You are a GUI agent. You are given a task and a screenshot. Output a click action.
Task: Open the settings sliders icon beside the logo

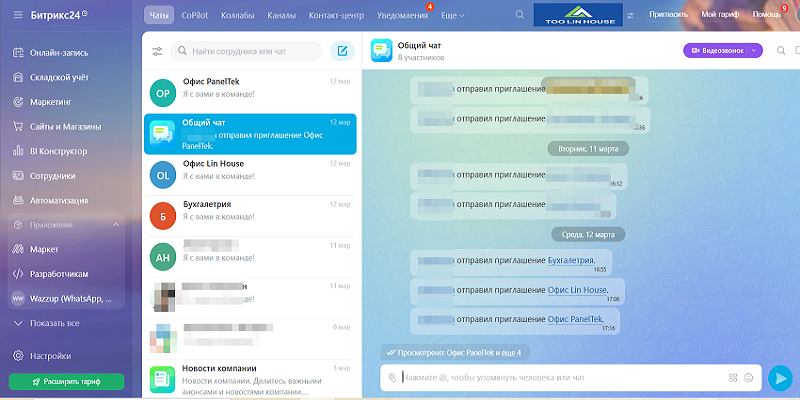[x=631, y=15]
